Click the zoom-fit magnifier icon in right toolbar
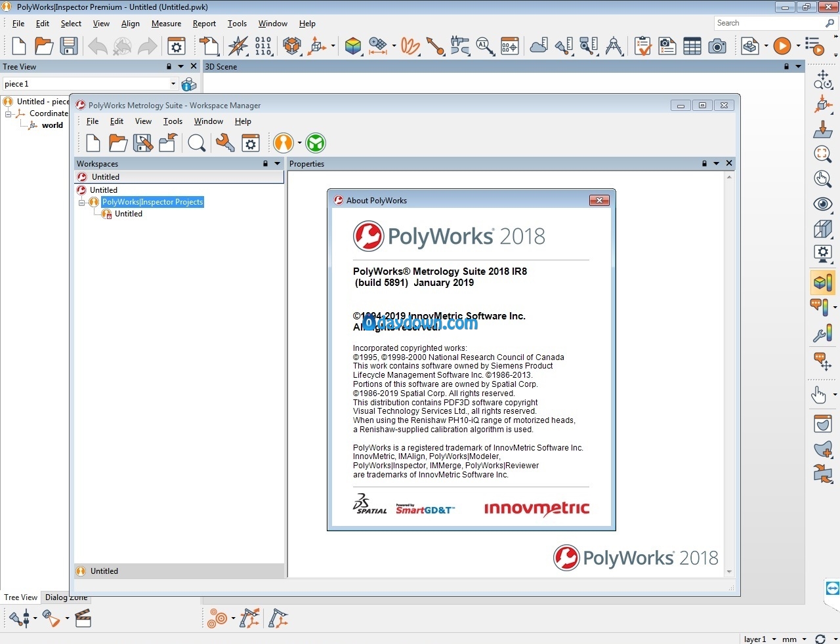 pos(823,153)
